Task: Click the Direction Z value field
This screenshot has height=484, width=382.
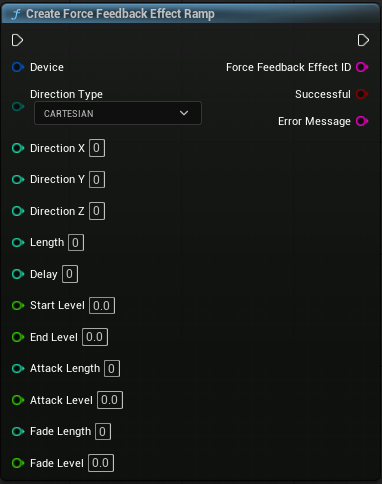Action: 97,211
